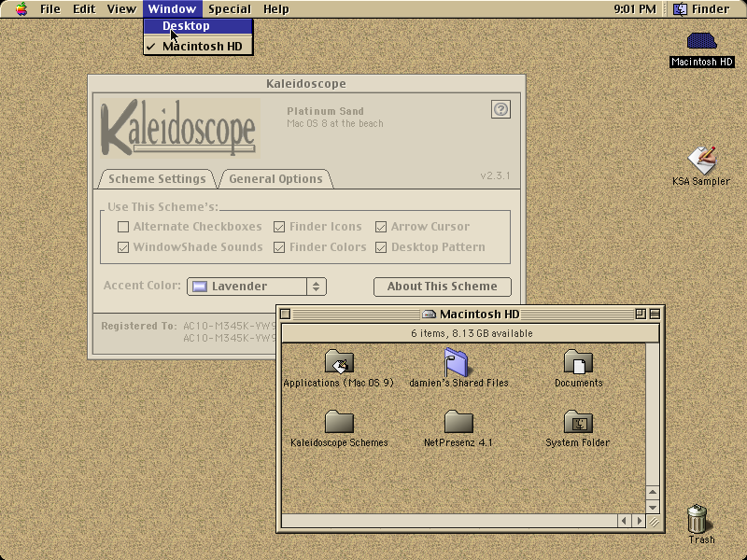The image size is (747, 560).
Task: Toggle the Desktop Pattern checkbox
Action: tap(381, 247)
